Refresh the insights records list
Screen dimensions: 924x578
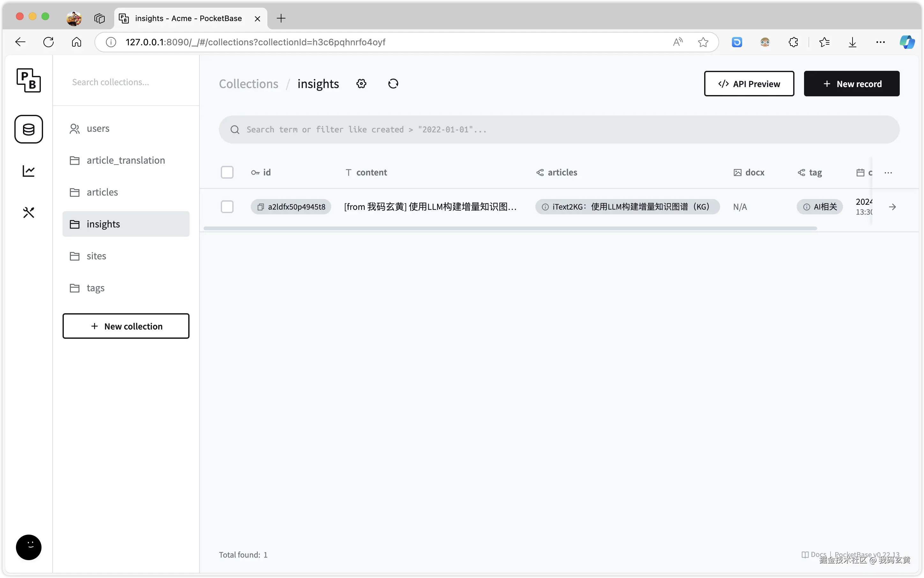(x=393, y=84)
